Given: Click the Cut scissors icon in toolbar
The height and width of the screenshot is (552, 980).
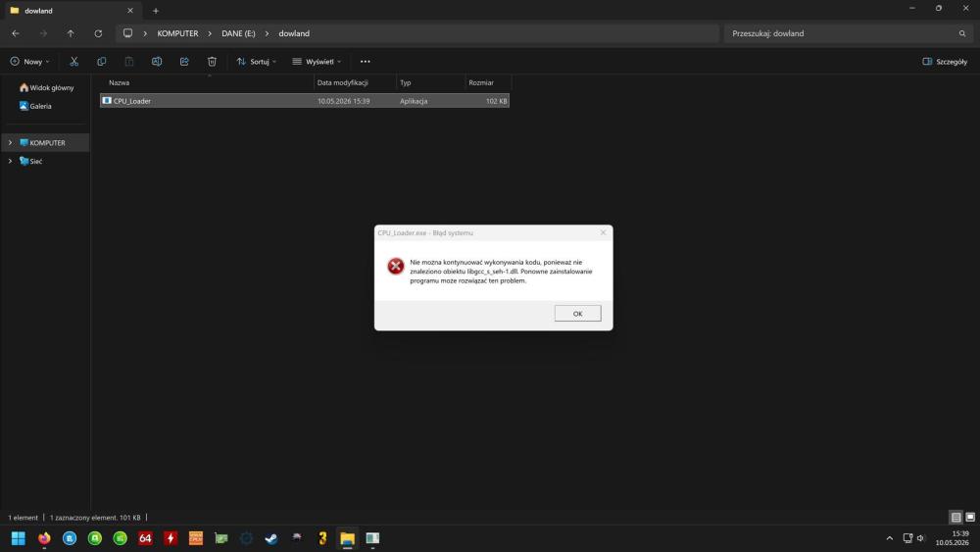Looking at the screenshot, I should (x=73, y=61).
